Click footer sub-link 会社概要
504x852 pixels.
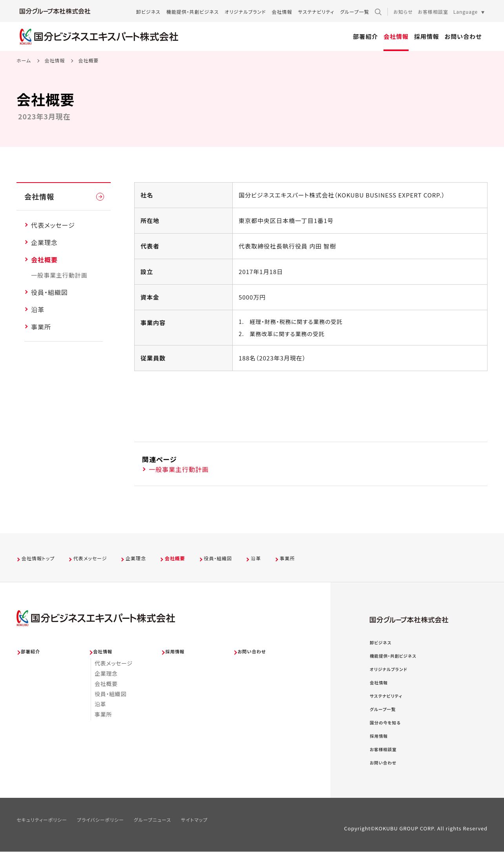(106, 684)
